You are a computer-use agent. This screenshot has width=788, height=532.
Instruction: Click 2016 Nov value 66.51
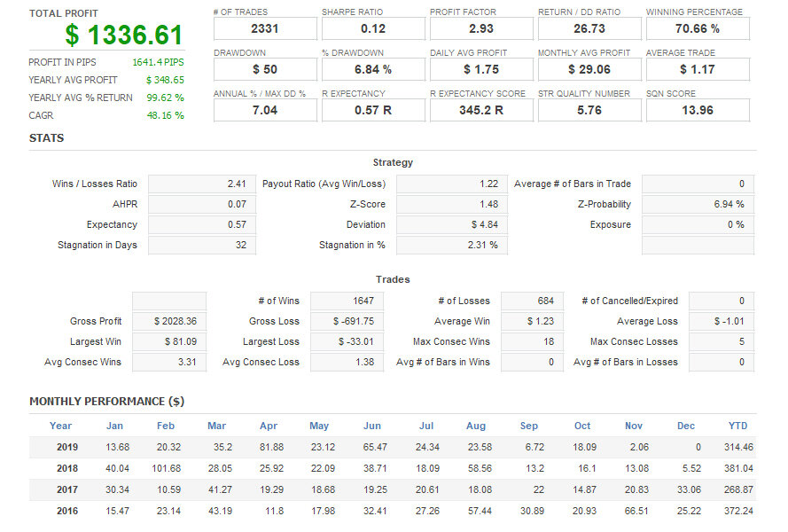pos(636,511)
